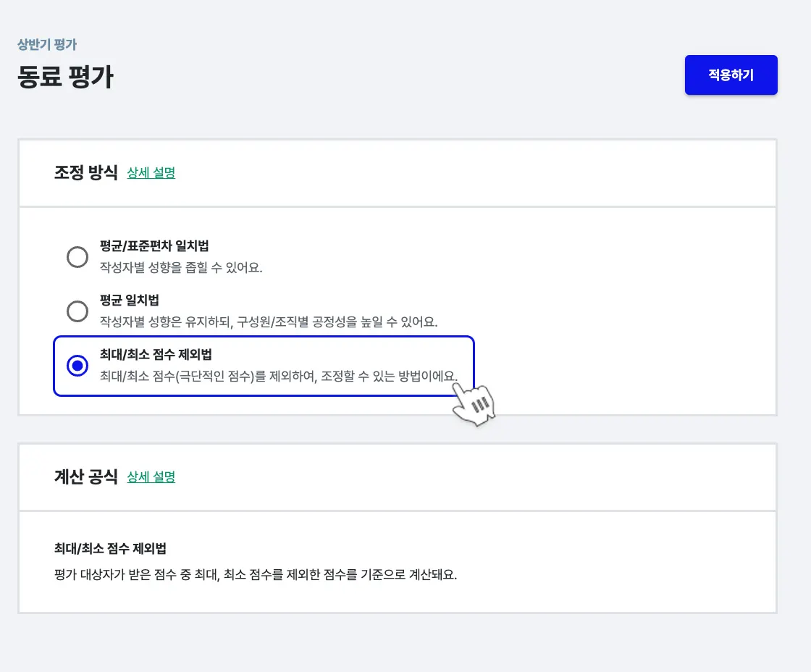Open 상세 설명 link beside 계산 공식
This screenshot has height=672, width=811.
point(151,477)
